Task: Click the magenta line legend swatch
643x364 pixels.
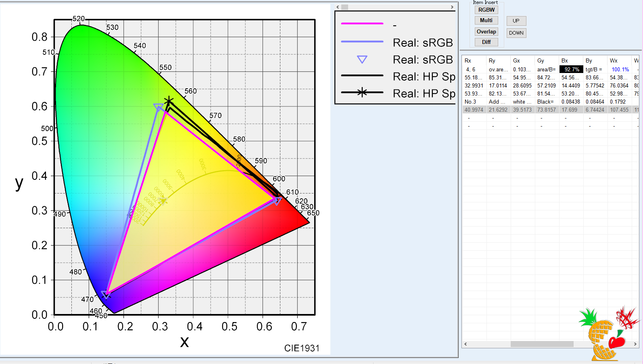Action: pos(362,24)
